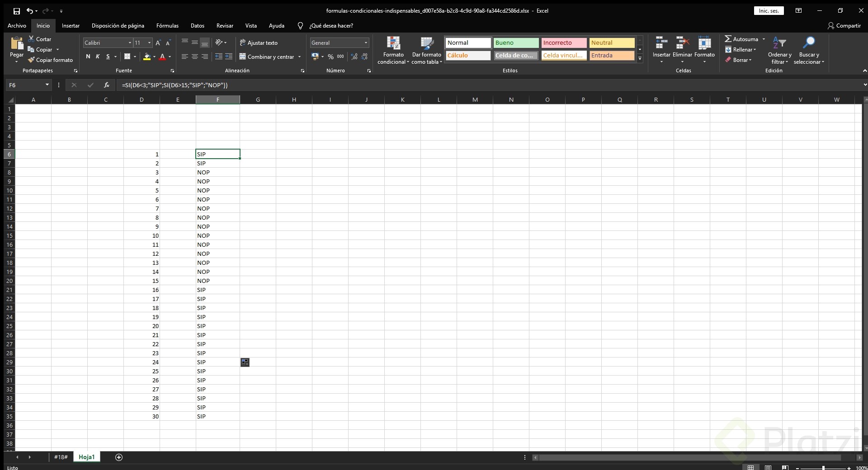Open Name Box dropdown arrow
Viewport: 868px width, 470px height.
[x=47, y=85]
